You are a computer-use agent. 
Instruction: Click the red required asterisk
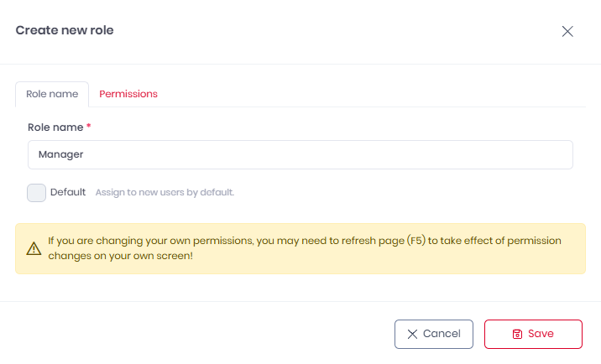pos(89,127)
